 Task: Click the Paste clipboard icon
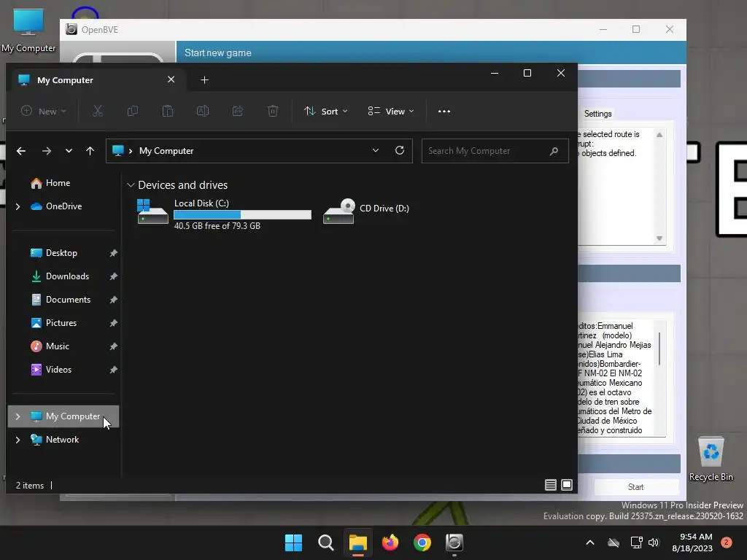(x=168, y=112)
